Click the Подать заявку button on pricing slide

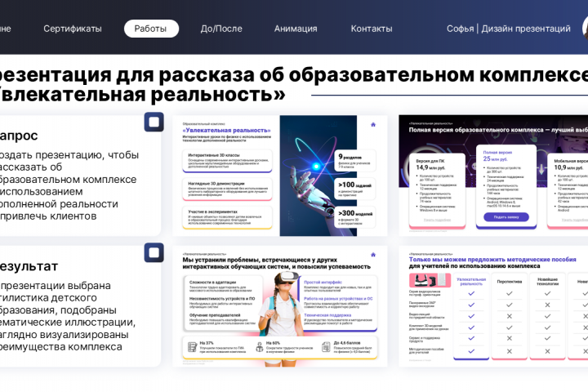(506, 216)
